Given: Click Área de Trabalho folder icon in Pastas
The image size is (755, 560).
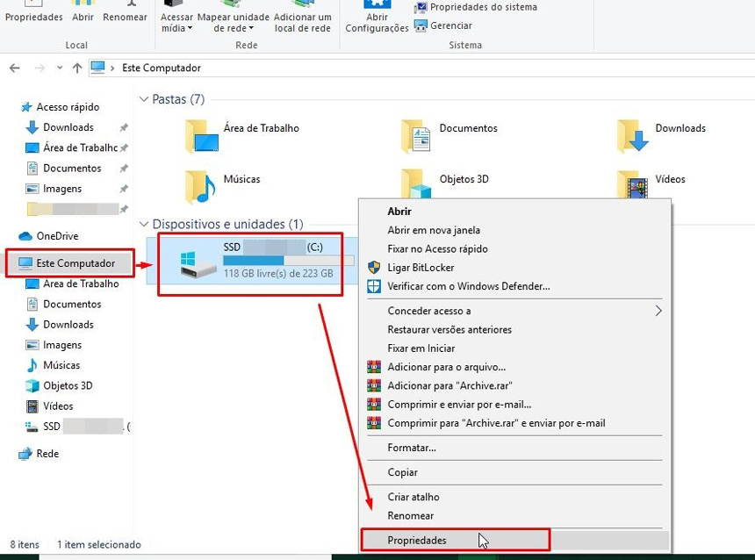Looking at the screenshot, I should coord(201,135).
